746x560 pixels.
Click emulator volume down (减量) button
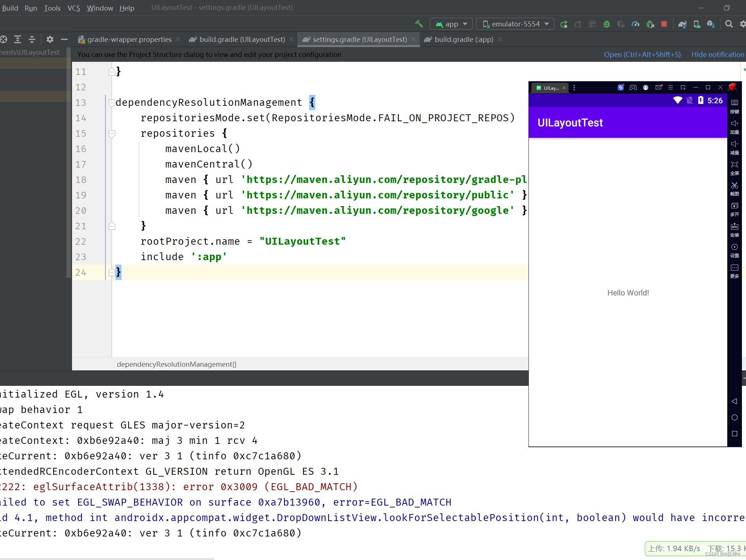735,148
